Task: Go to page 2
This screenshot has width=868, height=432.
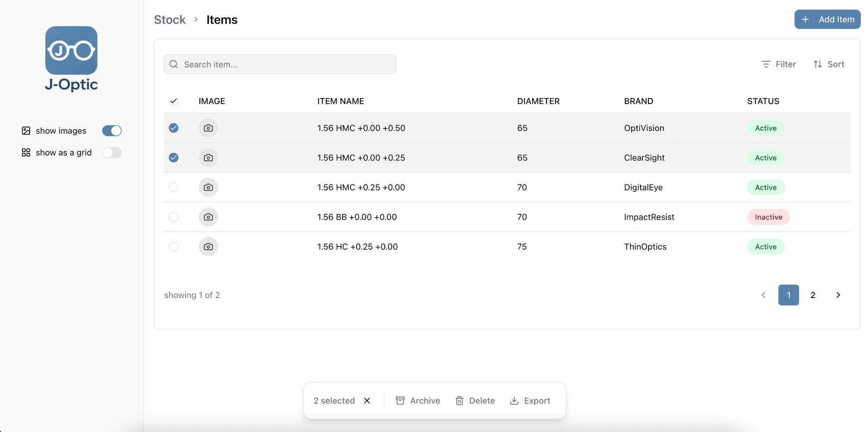Action: 813,295
